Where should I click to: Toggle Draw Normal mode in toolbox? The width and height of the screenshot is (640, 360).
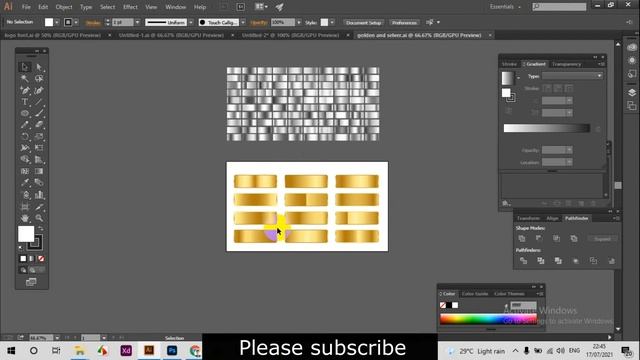[x=23, y=270]
